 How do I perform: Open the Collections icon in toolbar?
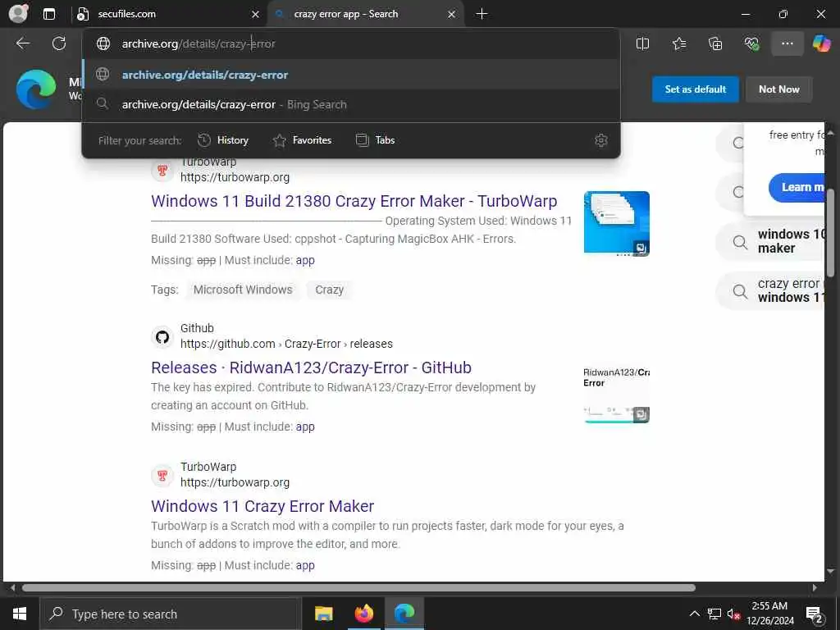(x=715, y=43)
